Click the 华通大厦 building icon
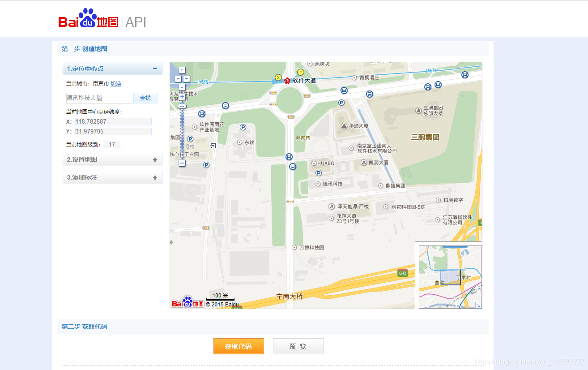Image resolution: width=588 pixels, height=370 pixels. (344, 126)
